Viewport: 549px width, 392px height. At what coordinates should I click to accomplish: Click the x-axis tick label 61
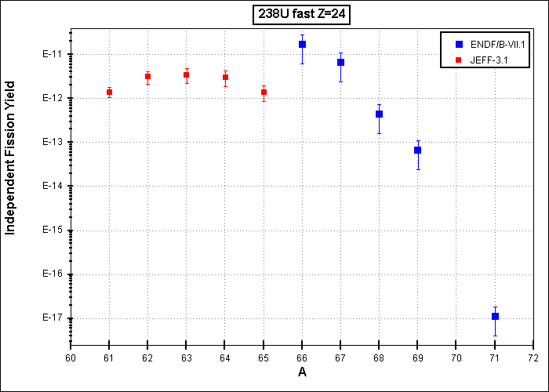pyautogui.click(x=109, y=358)
